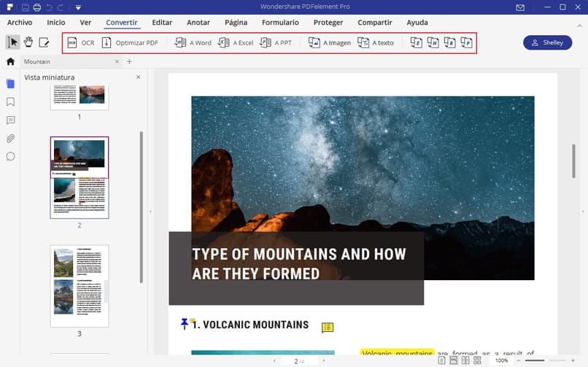This screenshot has width=588, height=367.
Task: Open the Inicio tab
Action: [56, 23]
